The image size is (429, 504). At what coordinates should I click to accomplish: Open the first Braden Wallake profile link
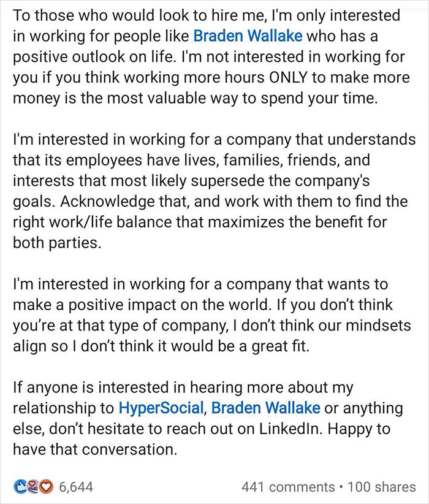(248, 36)
